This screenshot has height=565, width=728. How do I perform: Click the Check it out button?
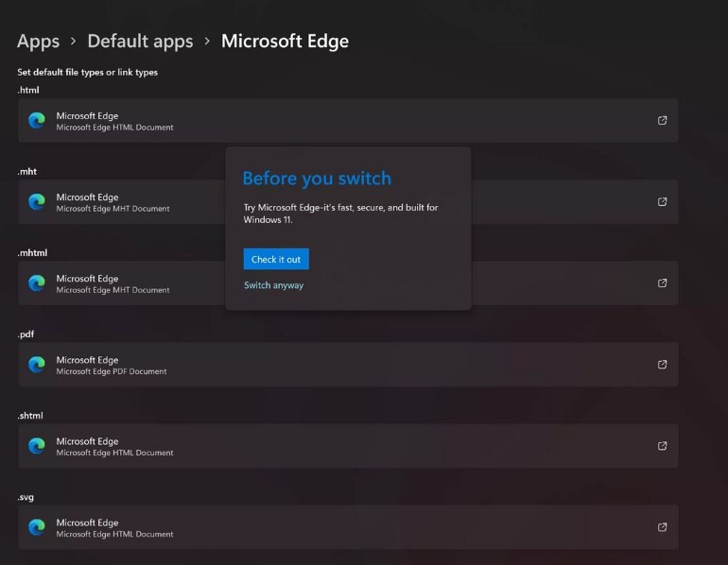pyautogui.click(x=276, y=260)
